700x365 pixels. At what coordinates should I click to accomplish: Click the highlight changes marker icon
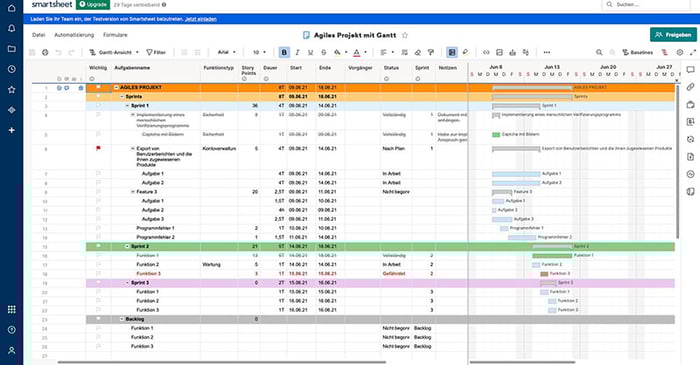pyautogui.click(x=465, y=52)
